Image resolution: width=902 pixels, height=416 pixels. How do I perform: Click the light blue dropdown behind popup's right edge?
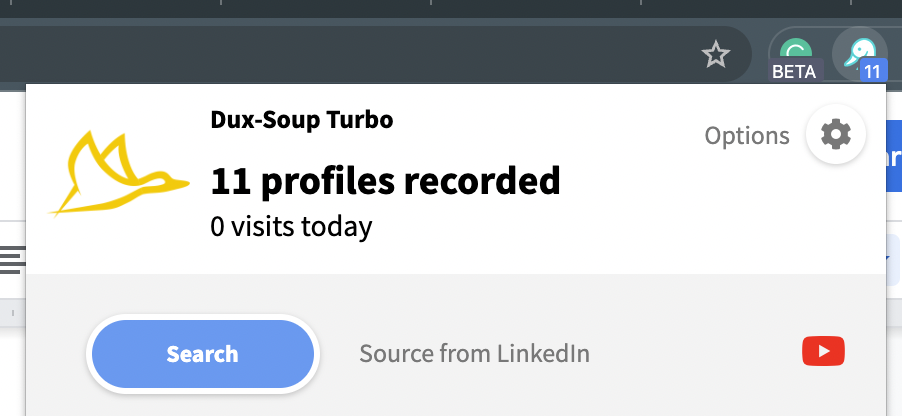coord(893,259)
